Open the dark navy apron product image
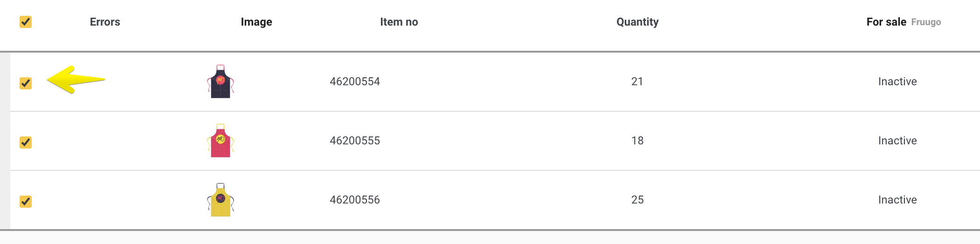The image size is (980, 244). pos(221,81)
